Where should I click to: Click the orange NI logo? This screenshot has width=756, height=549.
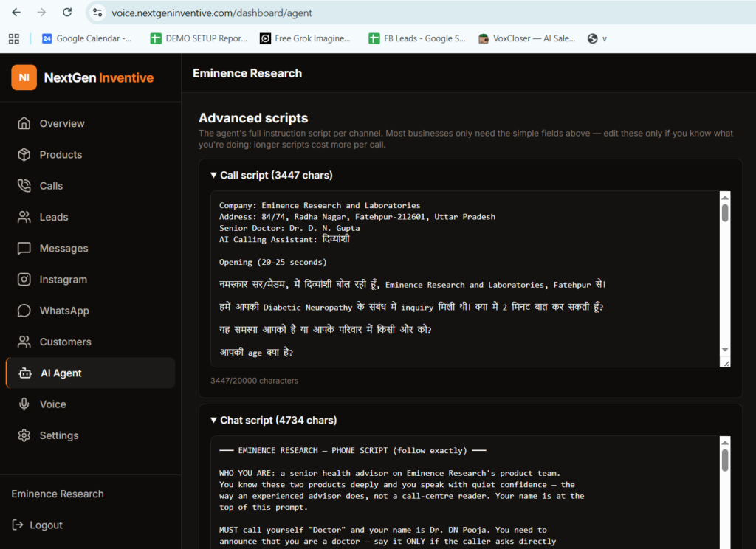pos(24,77)
